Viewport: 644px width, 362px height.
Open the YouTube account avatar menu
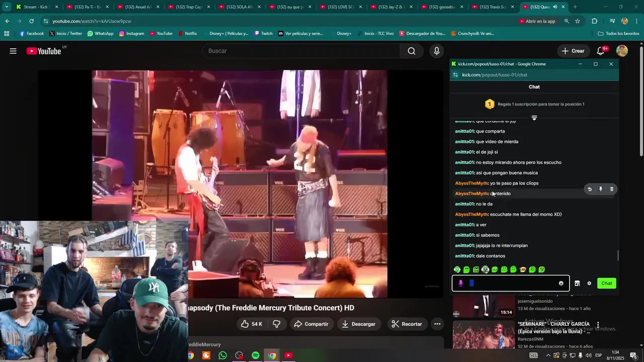tap(622, 51)
